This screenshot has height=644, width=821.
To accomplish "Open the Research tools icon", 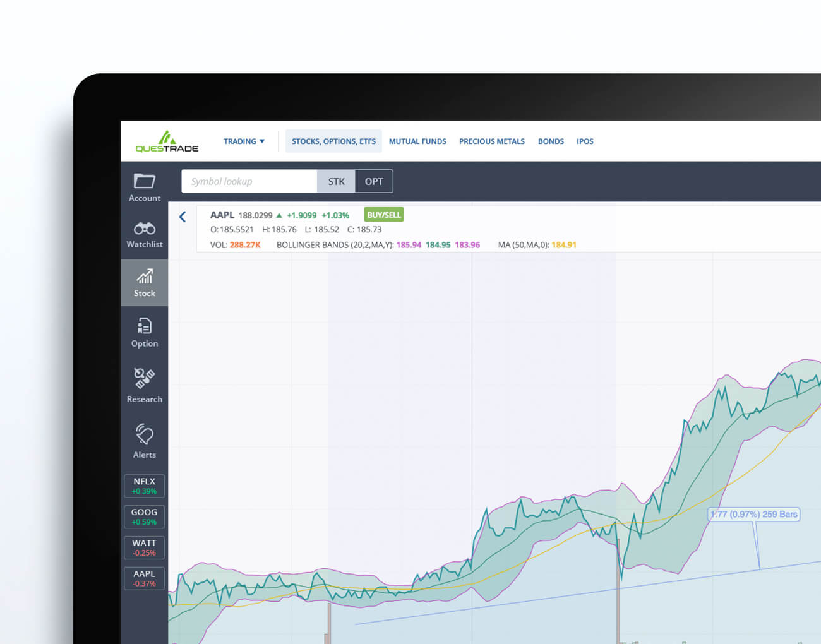I will [x=144, y=385].
